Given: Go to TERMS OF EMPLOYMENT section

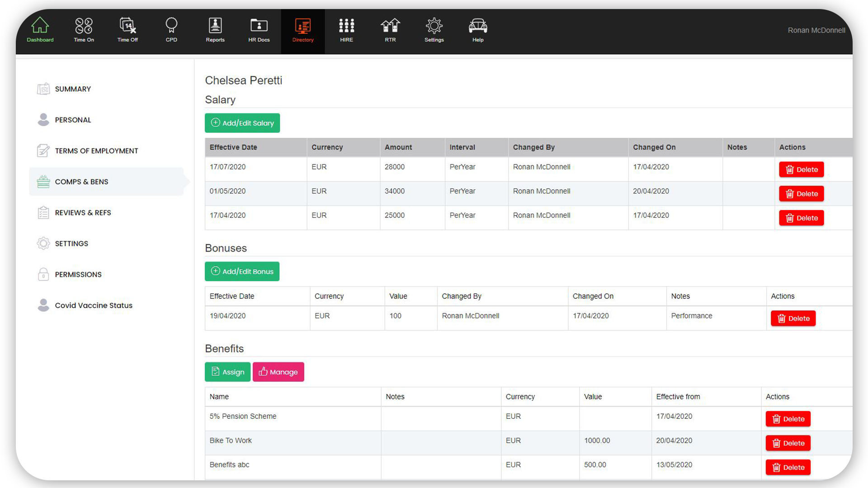Looking at the screenshot, I should (96, 150).
